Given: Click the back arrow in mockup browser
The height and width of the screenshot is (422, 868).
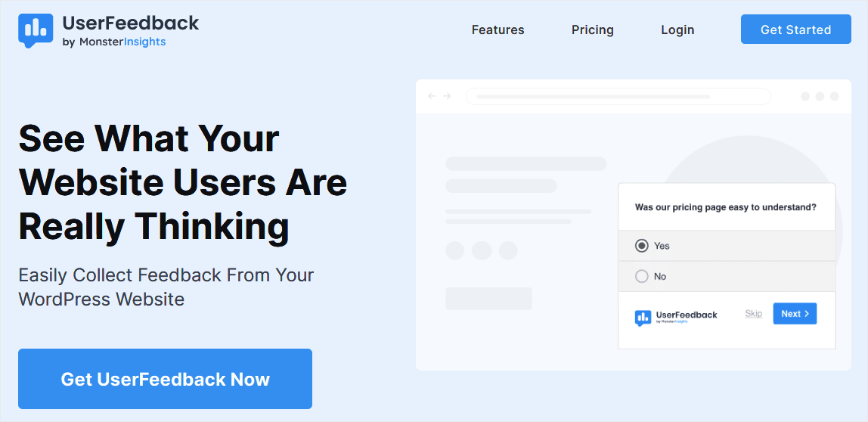Looking at the screenshot, I should pos(432,96).
